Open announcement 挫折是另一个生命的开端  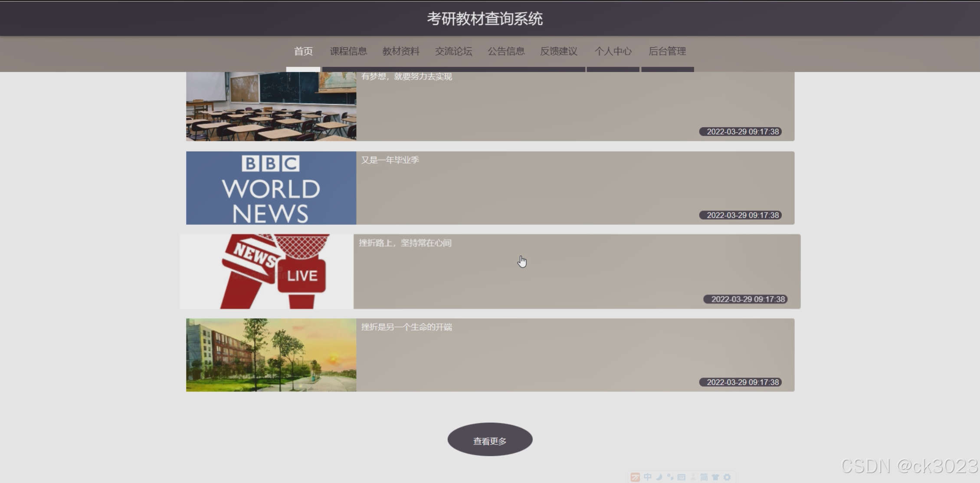pyautogui.click(x=406, y=327)
